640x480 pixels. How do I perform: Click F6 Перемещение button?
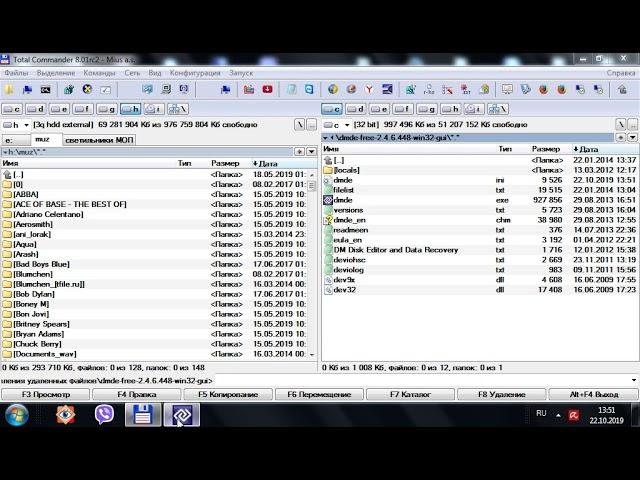tap(319, 395)
